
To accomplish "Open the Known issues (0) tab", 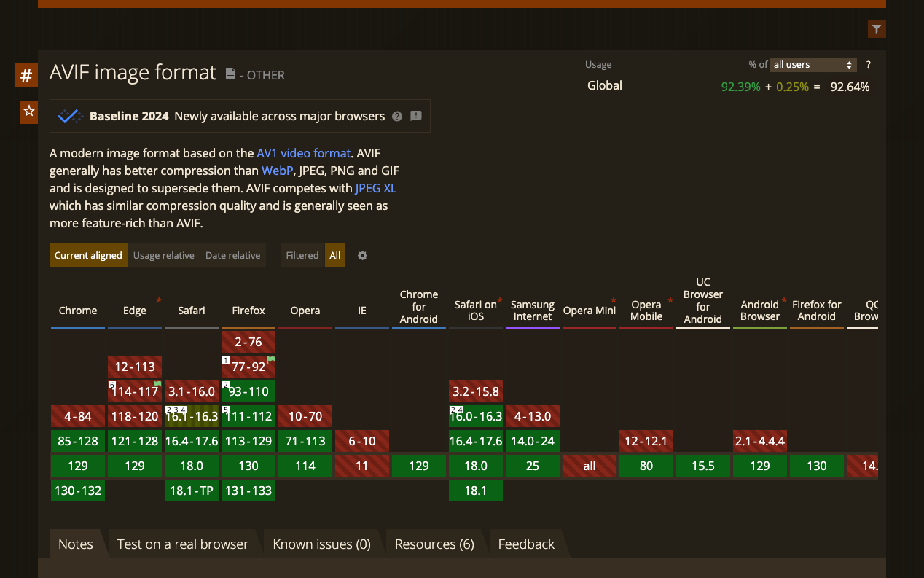I will 322,544.
